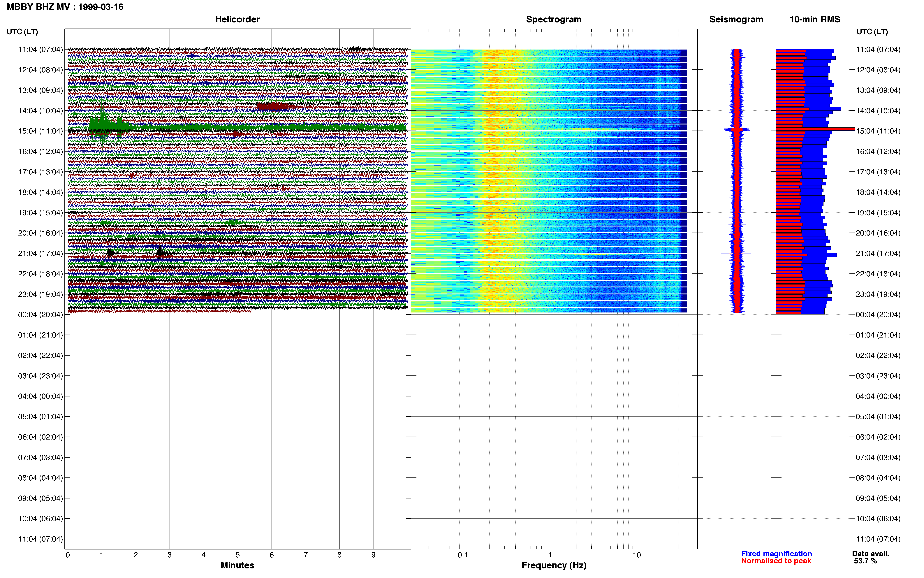Click left time label '04:04 (00:04)'
This screenshot has height=578, width=924.
[41, 396]
